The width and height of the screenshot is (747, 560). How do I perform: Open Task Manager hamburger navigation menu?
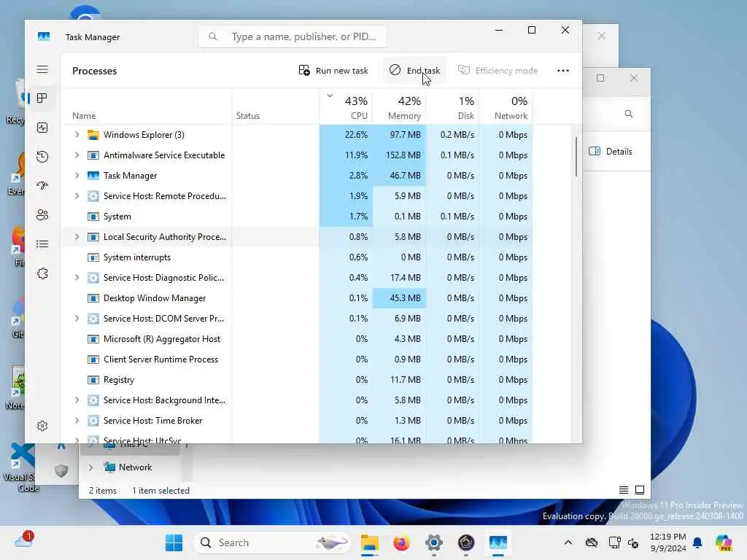pos(42,69)
